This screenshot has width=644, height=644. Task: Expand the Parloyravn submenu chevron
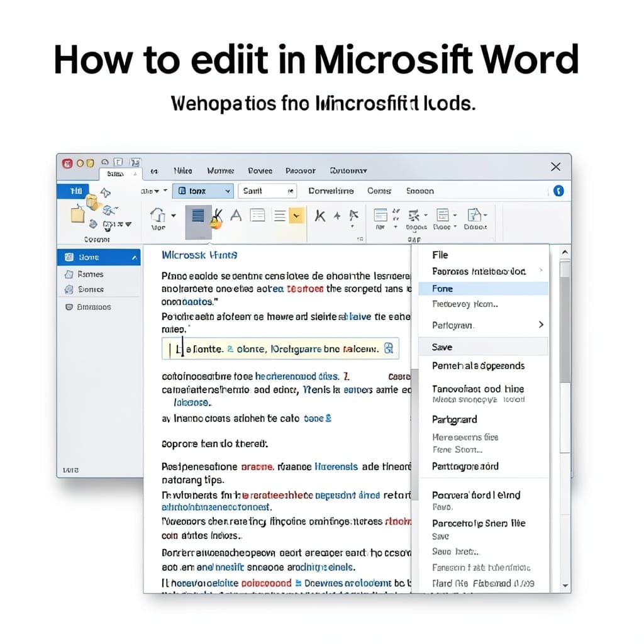click(541, 325)
